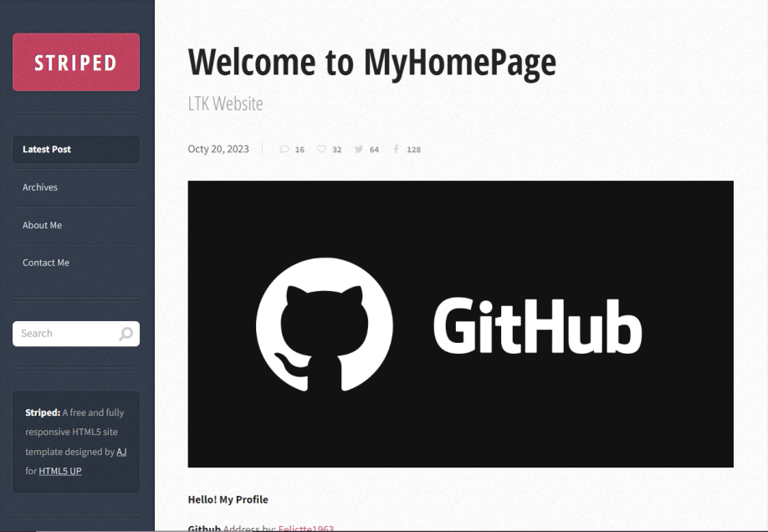Click the Facebook share icon

[396, 149]
